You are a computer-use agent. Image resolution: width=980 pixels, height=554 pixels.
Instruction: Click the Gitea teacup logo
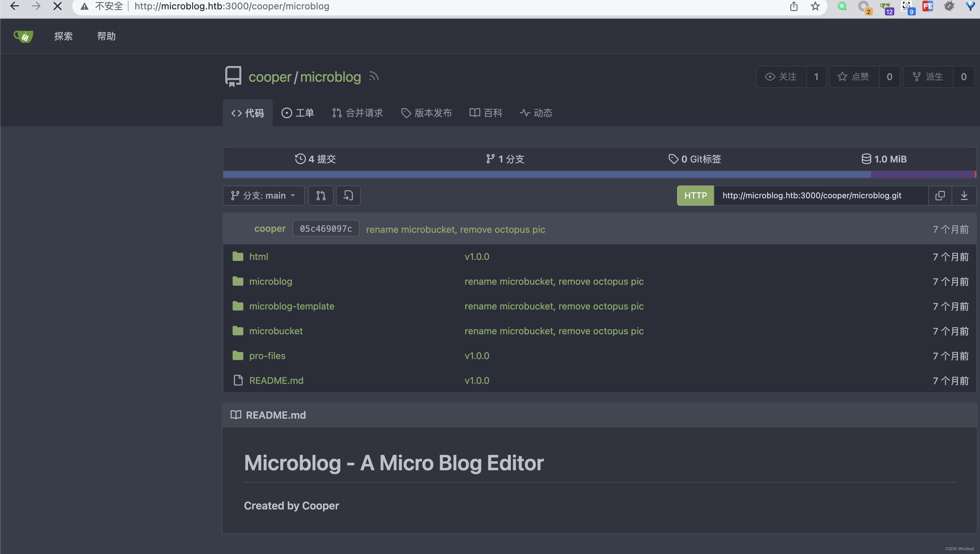(23, 37)
